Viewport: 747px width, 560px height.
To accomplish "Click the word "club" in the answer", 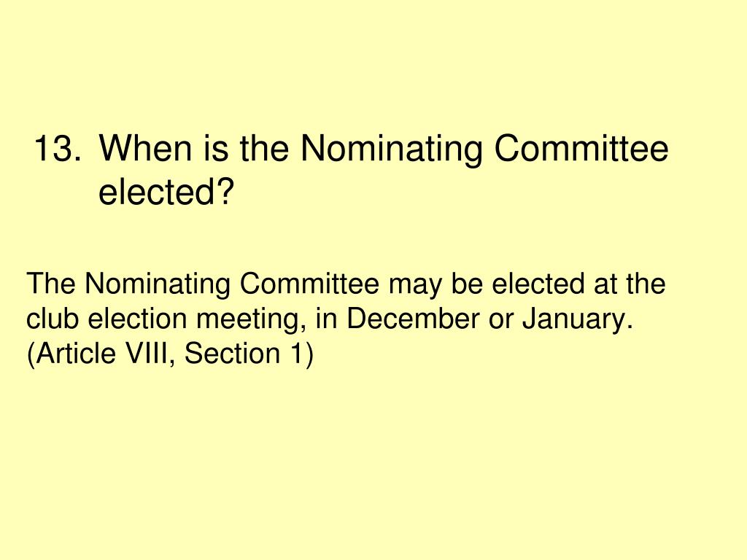I will pos(52,318).
